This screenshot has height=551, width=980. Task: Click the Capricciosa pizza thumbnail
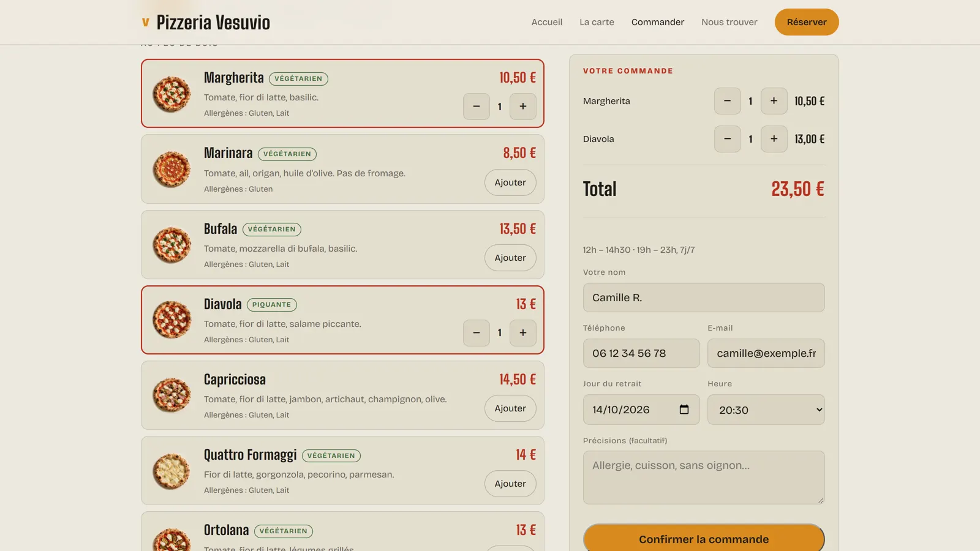pyautogui.click(x=171, y=395)
